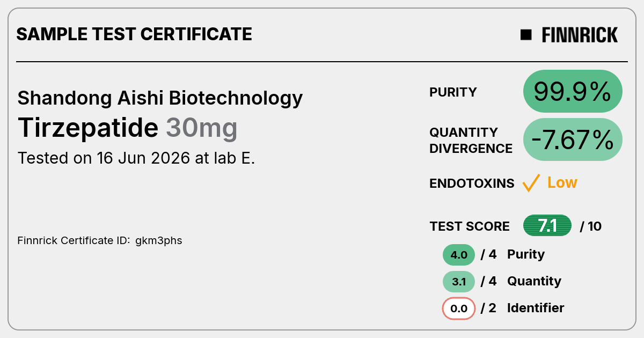The image size is (644, 338).
Task: Click the PURITY label
Action: pos(453,92)
